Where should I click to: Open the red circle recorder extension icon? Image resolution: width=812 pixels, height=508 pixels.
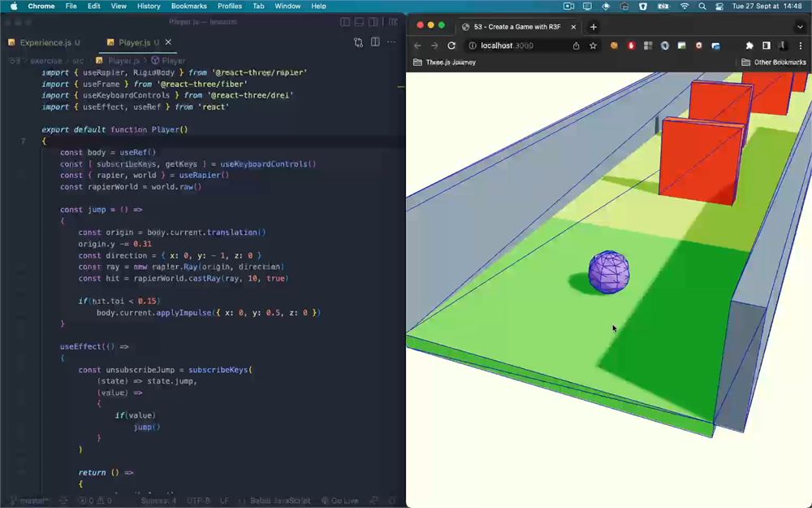[698, 46]
